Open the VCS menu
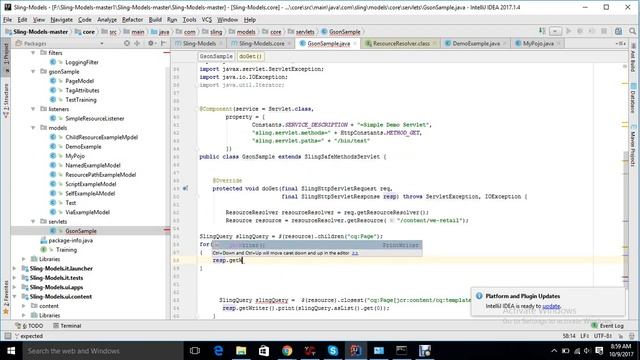The height and width of the screenshot is (360, 640). click(207, 20)
